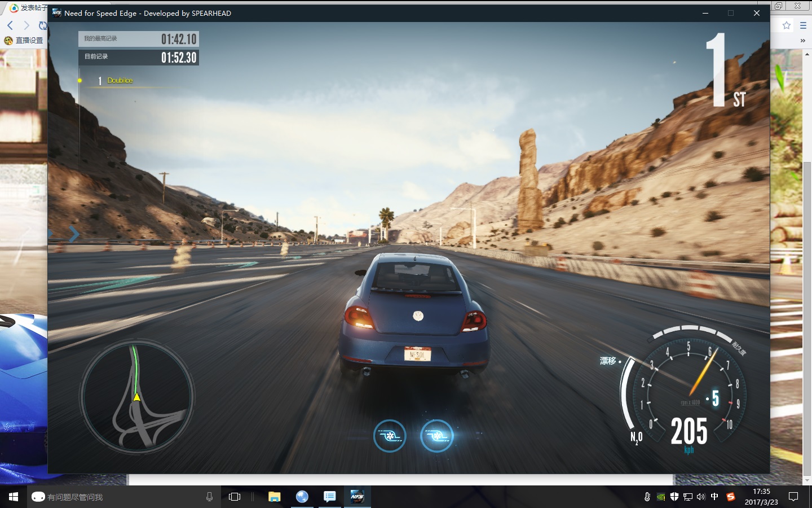Open the Action Center notification icon
The height and width of the screenshot is (508, 812).
[x=793, y=497]
